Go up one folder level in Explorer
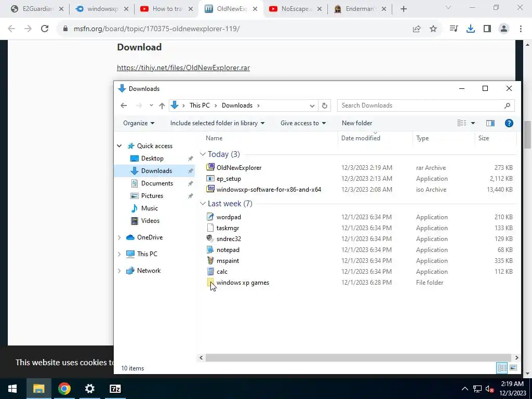This screenshot has width=532, height=399. 162,105
